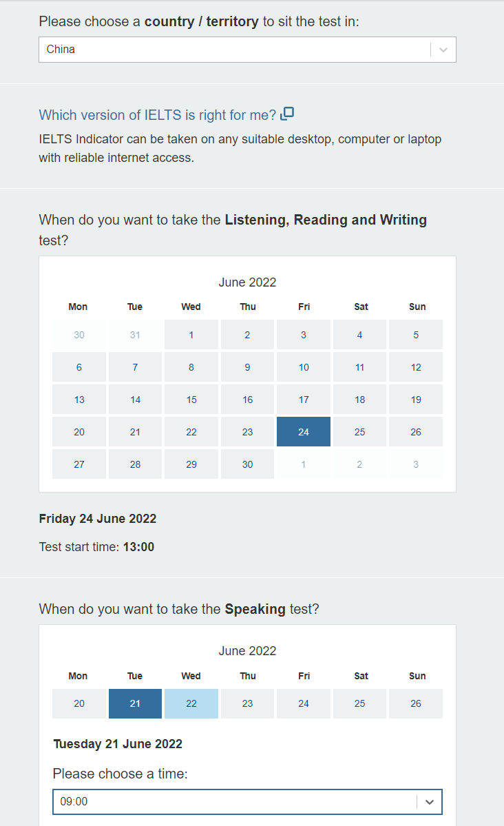Pick 28 June in the Listening test calendar
The image size is (504, 826).
136,464
